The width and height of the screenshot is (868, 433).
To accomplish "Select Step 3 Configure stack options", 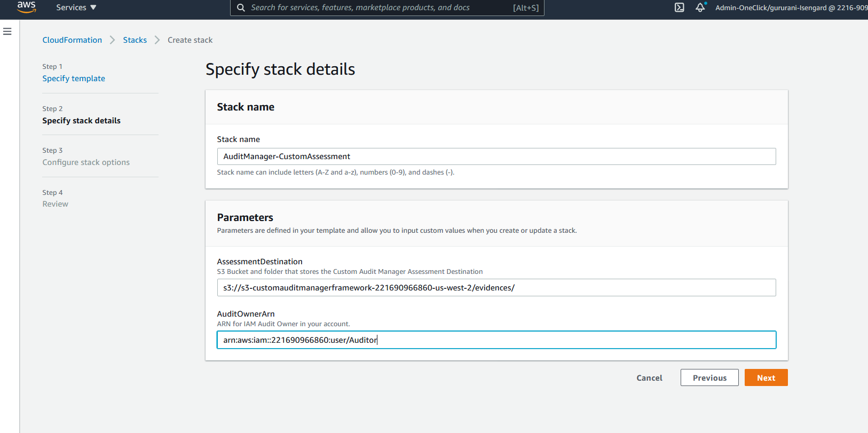I will point(86,162).
